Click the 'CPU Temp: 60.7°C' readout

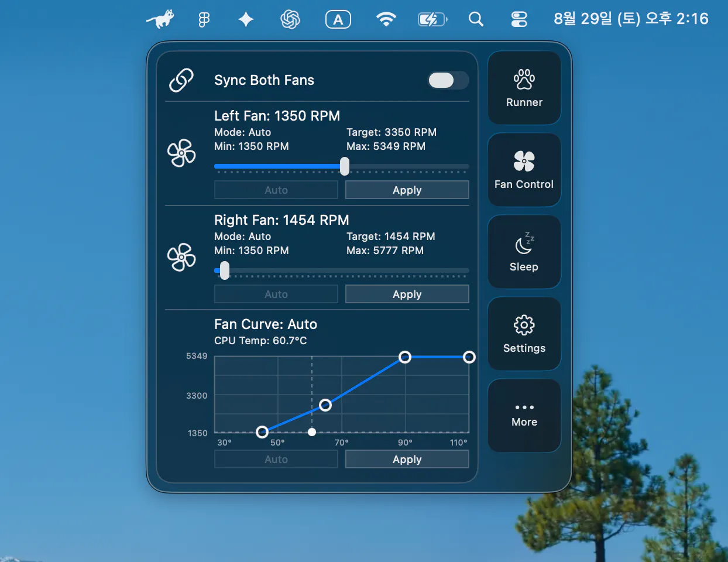pyautogui.click(x=260, y=341)
